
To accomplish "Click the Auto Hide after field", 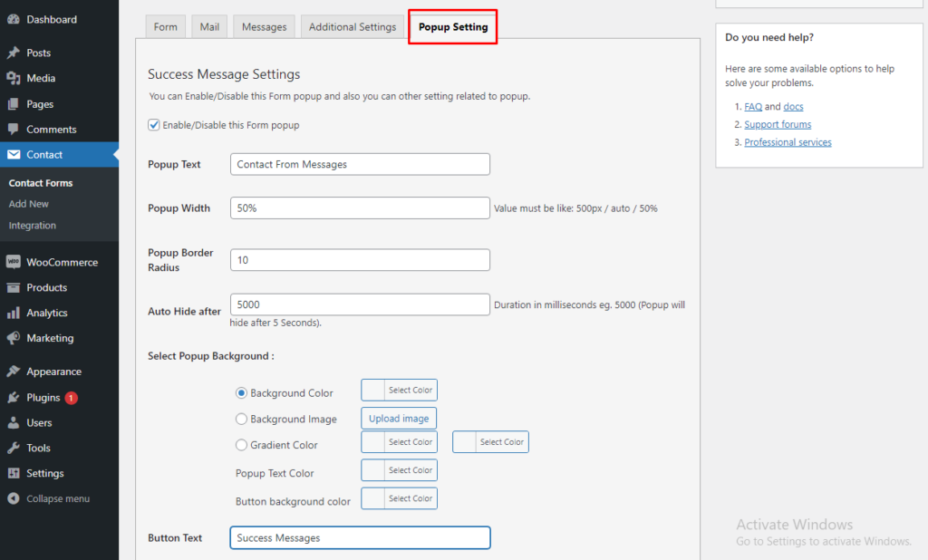I will tap(360, 304).
